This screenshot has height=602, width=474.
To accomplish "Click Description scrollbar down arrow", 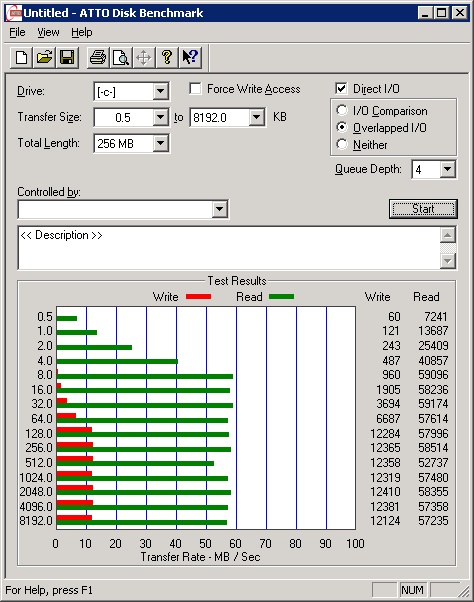I will click(x=448, y=261).
